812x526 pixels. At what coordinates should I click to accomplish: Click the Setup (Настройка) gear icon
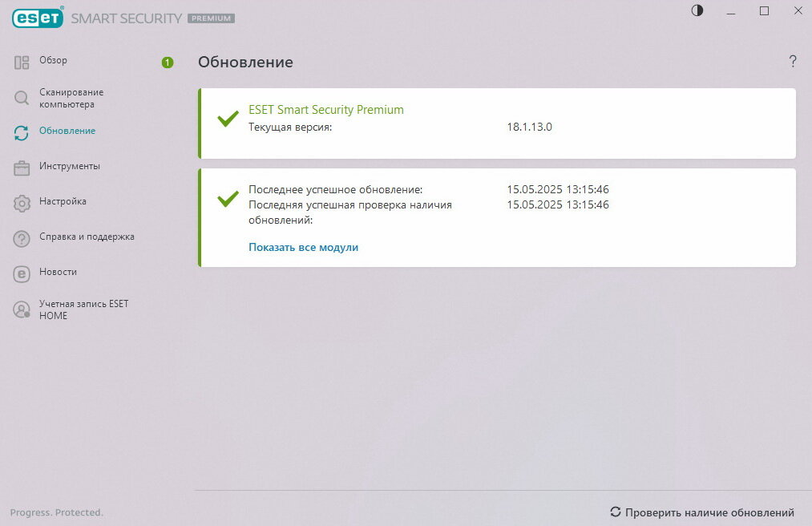point(22,203)
